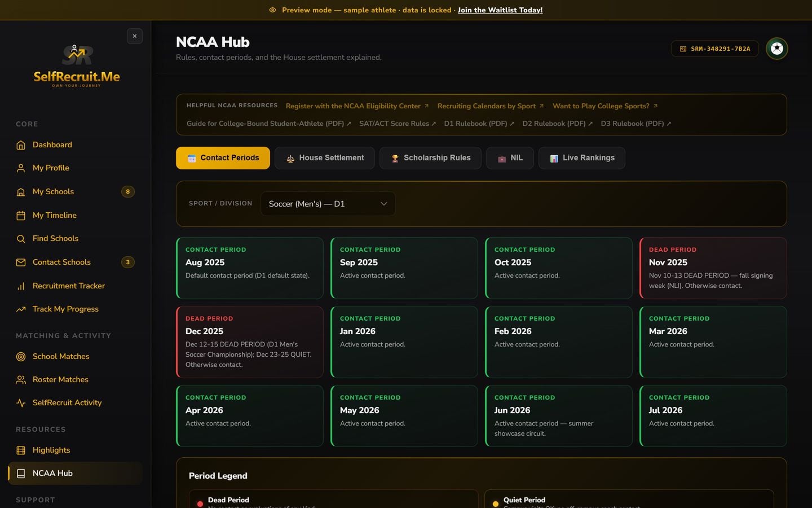Click Join the Waitlist Today link
The width and height of the screenshot is (812, 508).
point(500,10)
